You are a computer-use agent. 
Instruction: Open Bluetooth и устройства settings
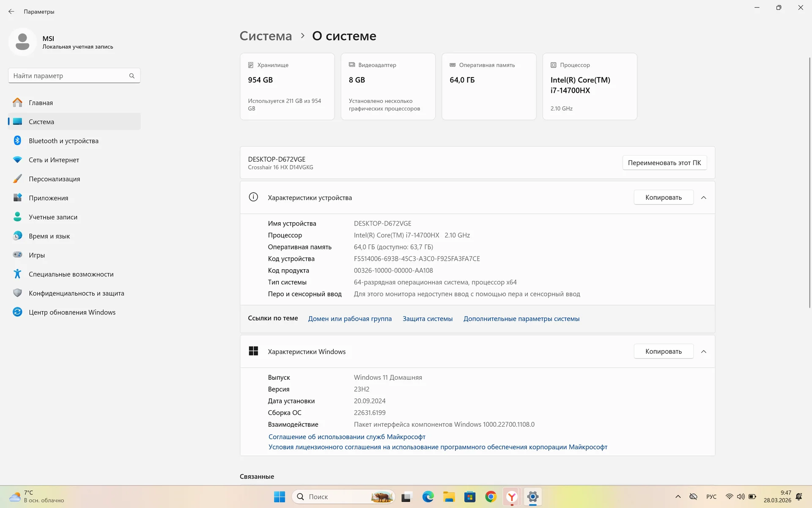pos(74,141)
